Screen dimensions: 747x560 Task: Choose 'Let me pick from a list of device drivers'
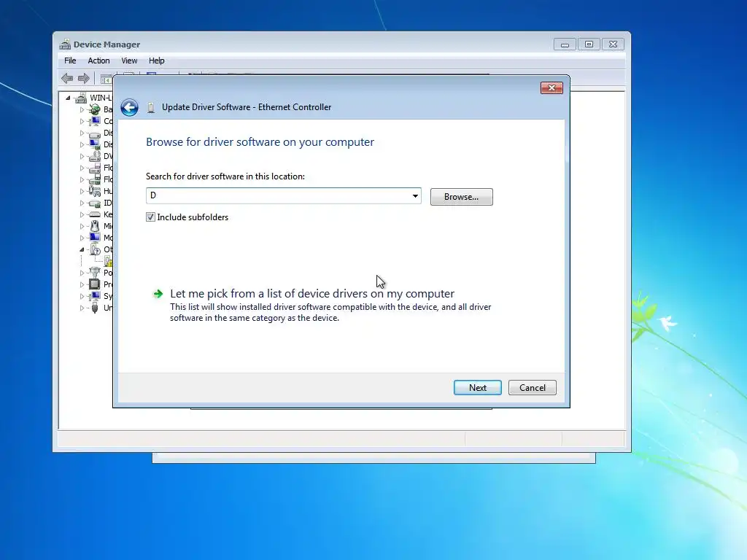click(x=312, y=294)
